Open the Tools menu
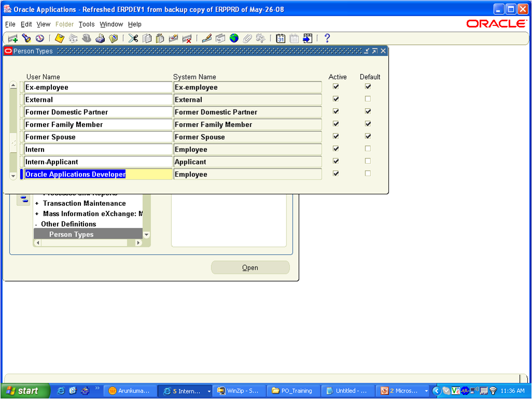 (x=86, y=24)
